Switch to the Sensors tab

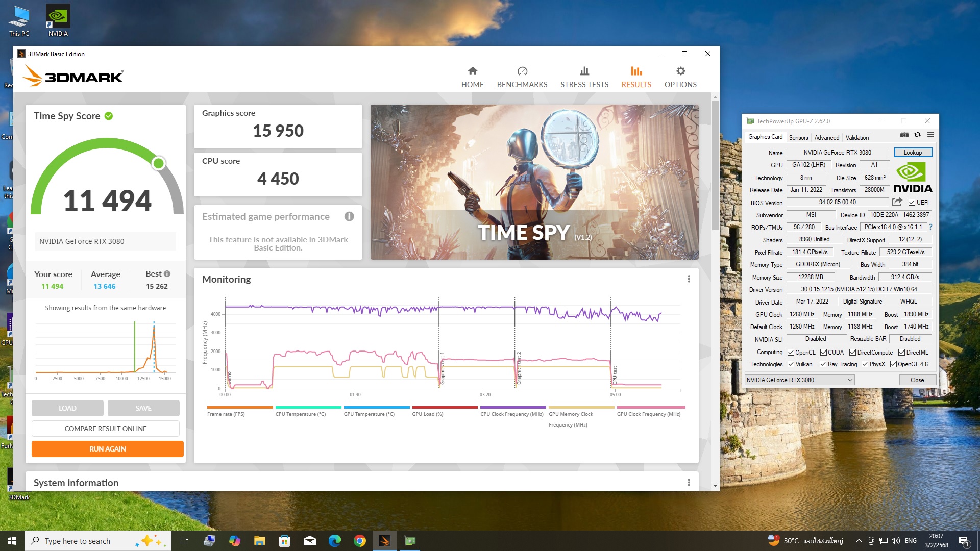click(798, 138)
